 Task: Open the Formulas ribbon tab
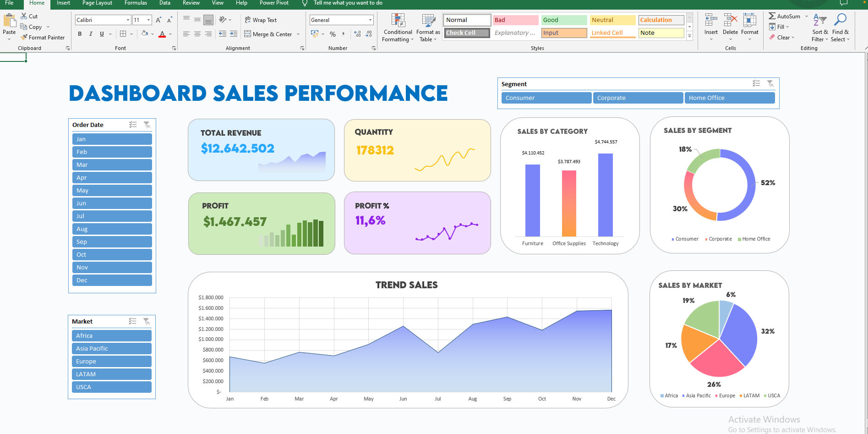pyautogui.click(x=136, y=3)
